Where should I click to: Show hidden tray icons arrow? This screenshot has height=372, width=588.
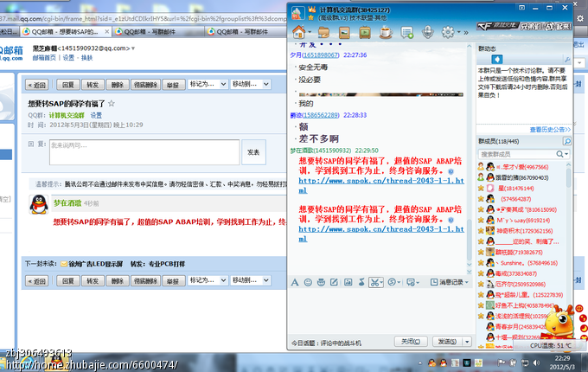(x=419, y=363)
